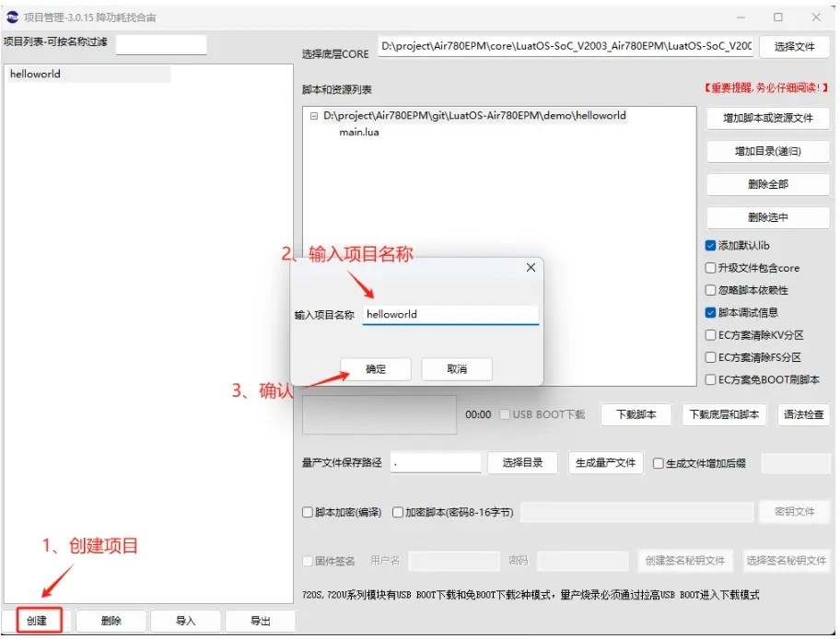Click the app logo icon in title bar
The image size is (840, 639).
(12, 17)
